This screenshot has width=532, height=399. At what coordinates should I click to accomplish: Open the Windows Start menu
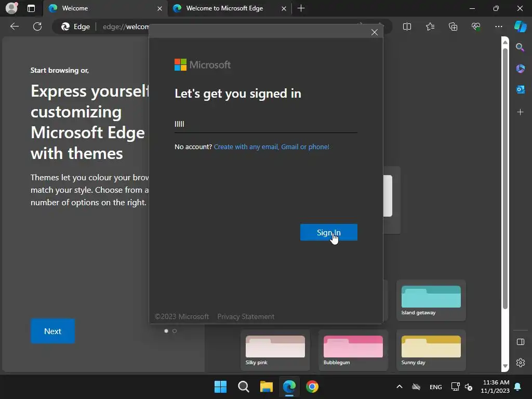point(220,387)
